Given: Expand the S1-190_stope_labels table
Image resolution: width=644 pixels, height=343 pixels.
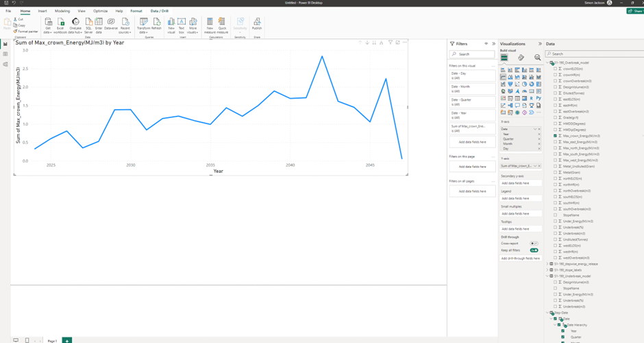Looking at the screenshot, I should [x=548, y=270].
